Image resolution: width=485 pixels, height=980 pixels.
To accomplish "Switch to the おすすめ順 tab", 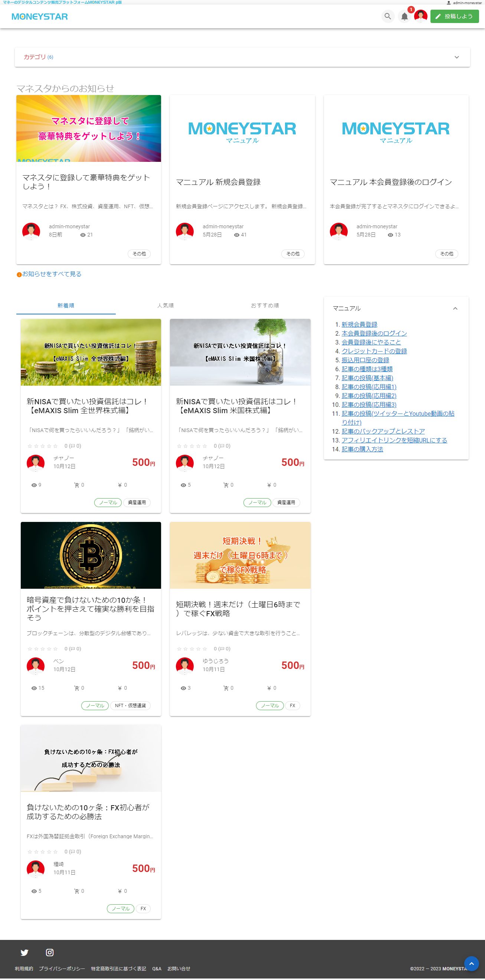I will tap(265, 306).
